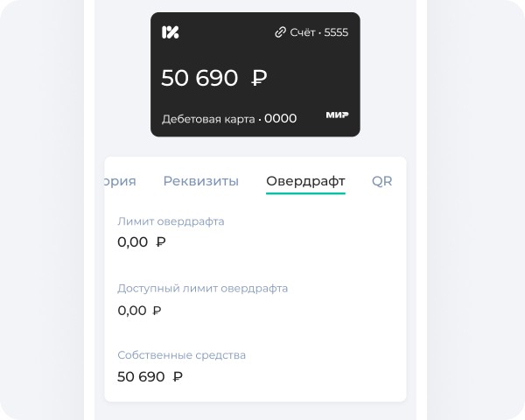525x420 pixels.
Task: Click the МИР payment system logo
Action: coord(337,115)
